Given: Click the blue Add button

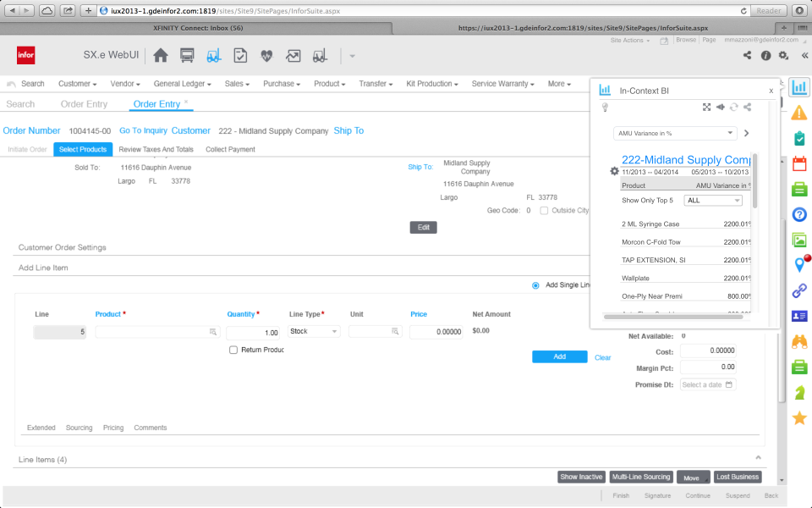Looking at the screenshot, I should (x=560, y=356).
